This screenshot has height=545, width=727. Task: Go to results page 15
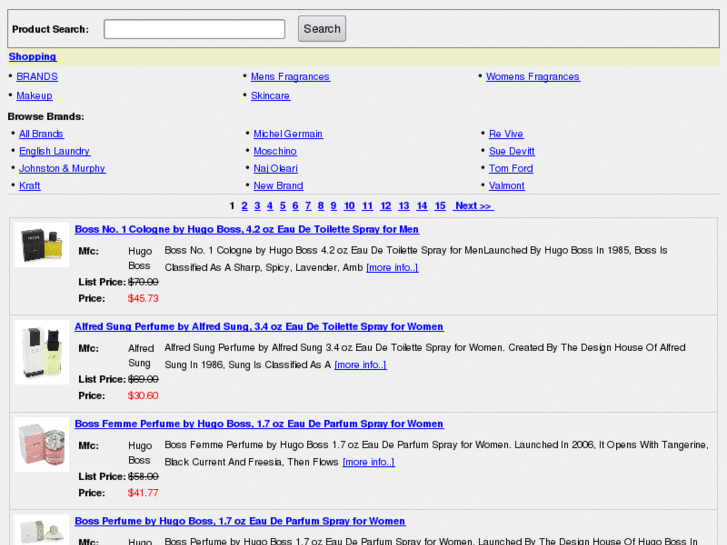[x=440, y=206]
